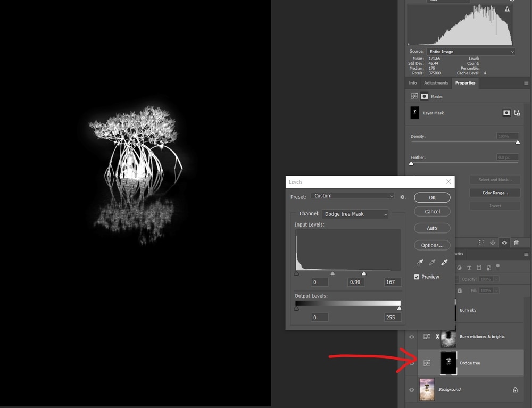The width and height of the screenshot is (532, 408).
Task: Click the lock all icon in Layers panel
Action: coord(460,290)
